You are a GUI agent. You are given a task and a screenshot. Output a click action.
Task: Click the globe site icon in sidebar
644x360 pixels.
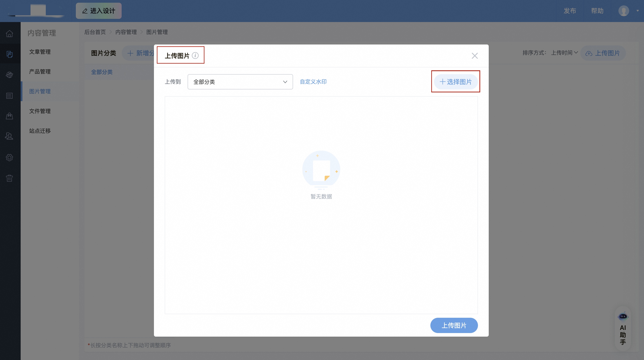(9, 74)
